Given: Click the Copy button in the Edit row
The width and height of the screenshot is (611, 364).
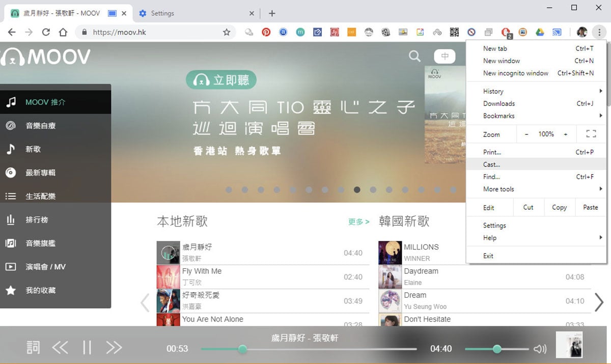Looking at the screenshot, I should (x=559, y=207).
